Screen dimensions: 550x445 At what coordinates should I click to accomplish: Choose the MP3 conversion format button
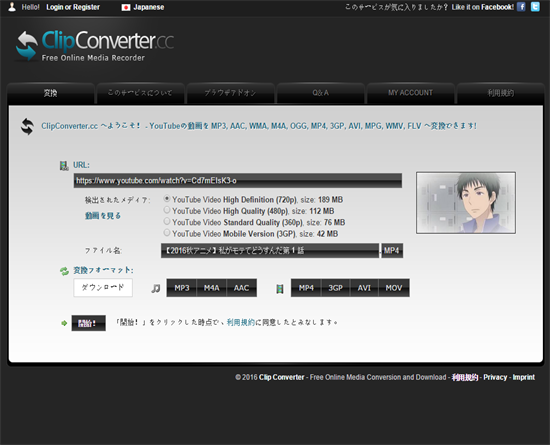pyautogui.click(x=182, y=288)
